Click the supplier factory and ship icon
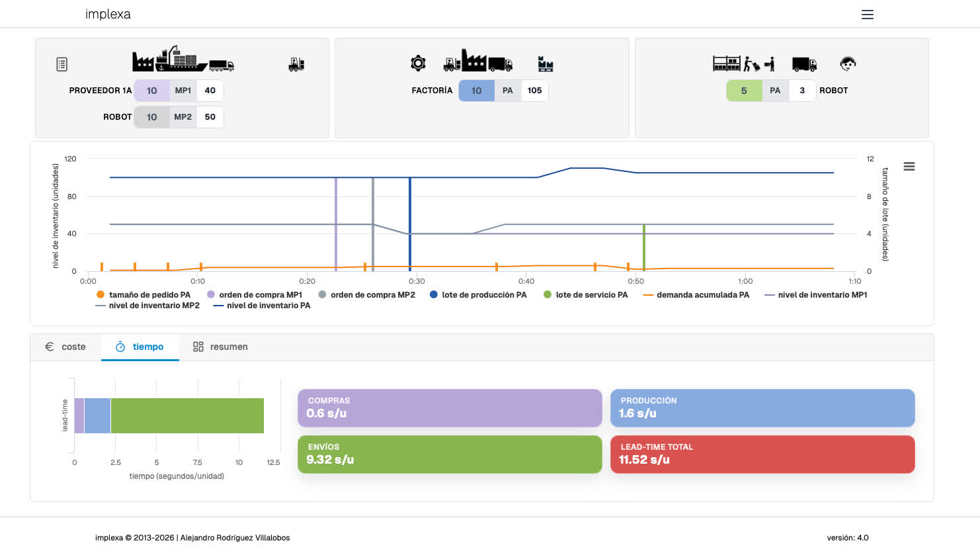The width and height of the screenshot is (980, 553). pyautogui.click(x=183, y=60)
